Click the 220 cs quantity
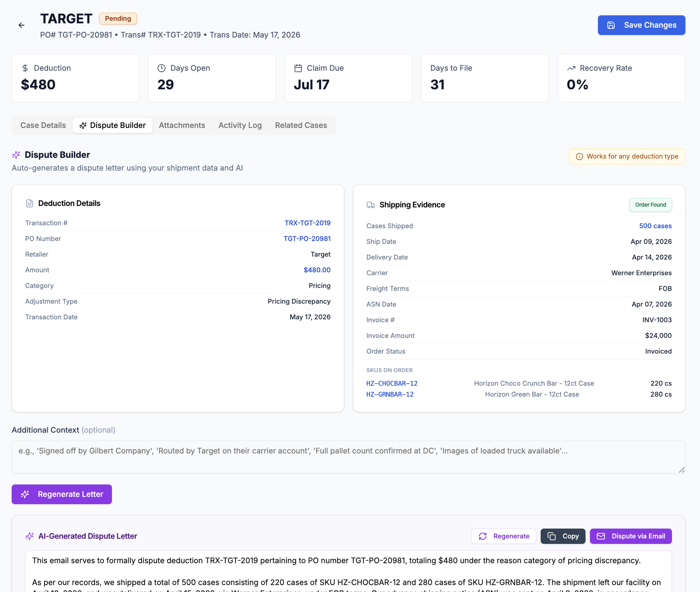This screenshot has width=700, height=592. (661, 383)
